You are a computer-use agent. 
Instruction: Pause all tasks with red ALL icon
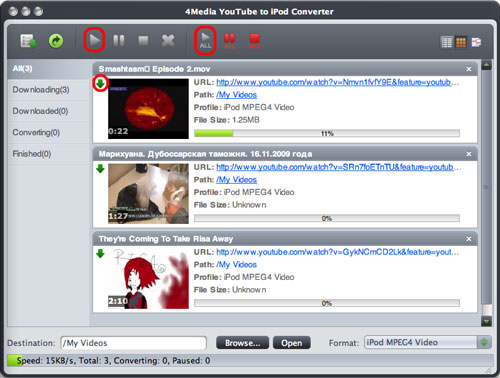229,41
